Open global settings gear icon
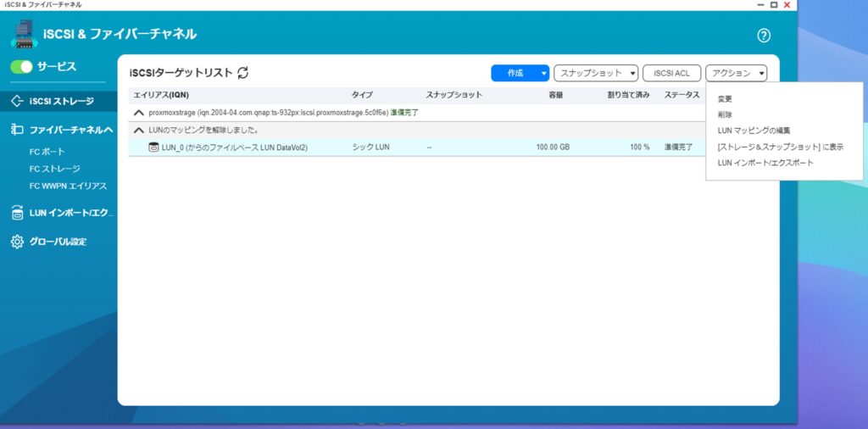868x429 pixels. (17, 242)
